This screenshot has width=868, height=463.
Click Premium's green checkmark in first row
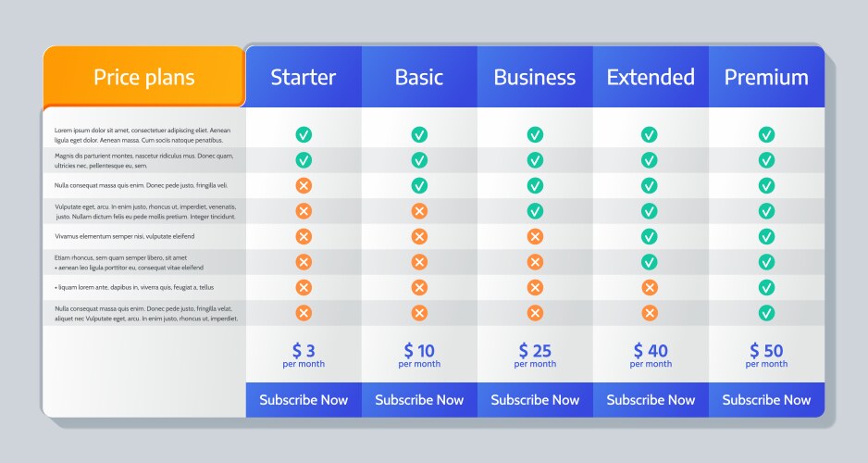(x=766, y=134)
